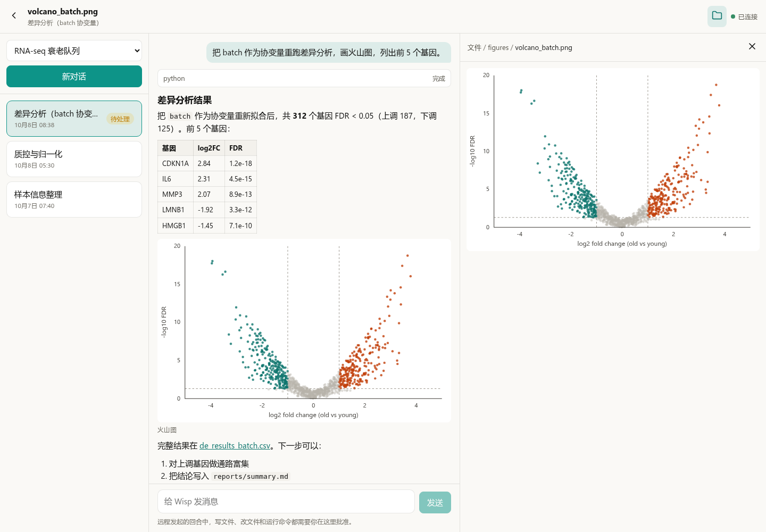Image resolution: width=766 pixels, height=532 pixels.
Task: Go to figures folder in the breadcrumb
Action: [498, 48]
